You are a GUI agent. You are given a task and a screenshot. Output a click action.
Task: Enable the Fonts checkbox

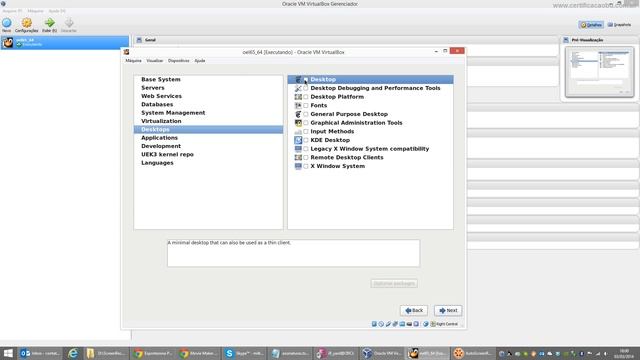point(306,105)
